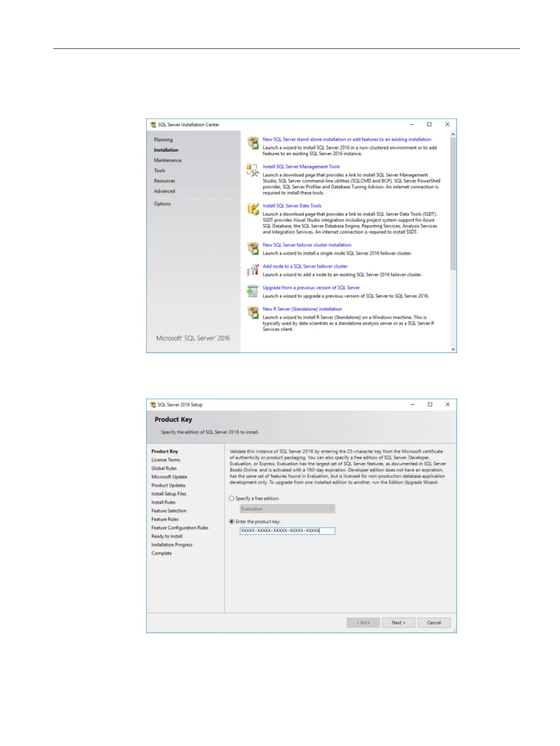Close the SQL Server 2016 Setup window

pos(448,404)
